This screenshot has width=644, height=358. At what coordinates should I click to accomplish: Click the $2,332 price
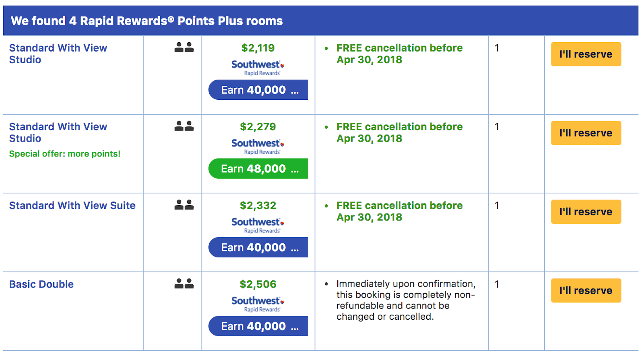point(258,206)
